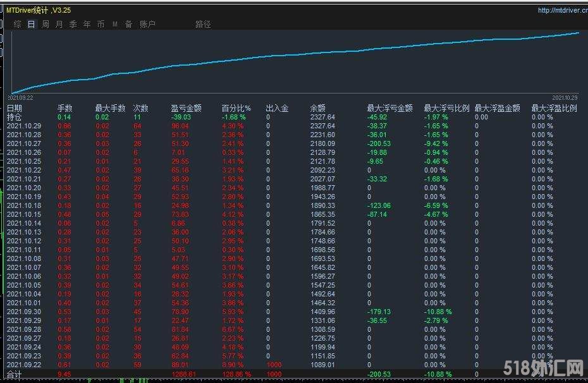This screenshot has width=588, height=383.
Task: Click the 最大浮亏比例 column header
Action: pos(446,108)
